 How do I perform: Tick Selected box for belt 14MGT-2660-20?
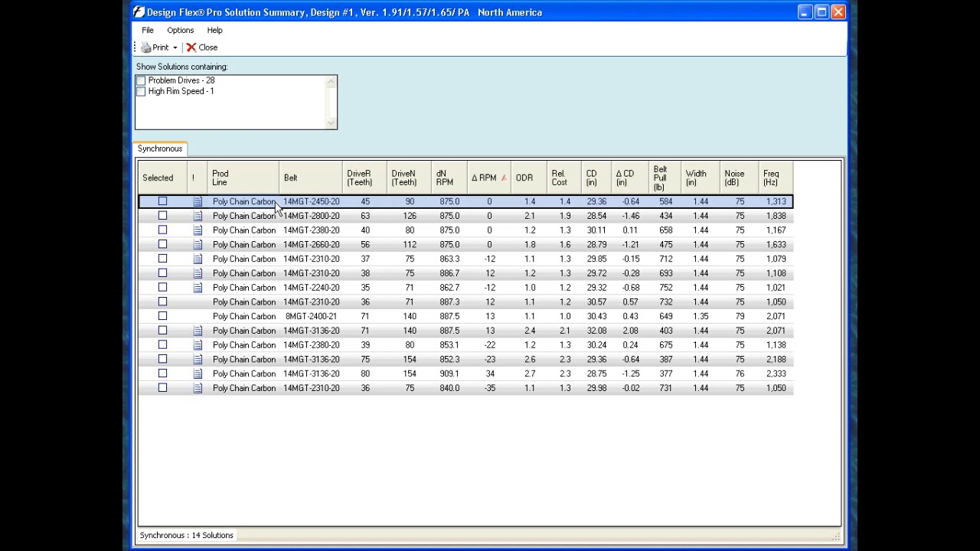pos(162,244)
